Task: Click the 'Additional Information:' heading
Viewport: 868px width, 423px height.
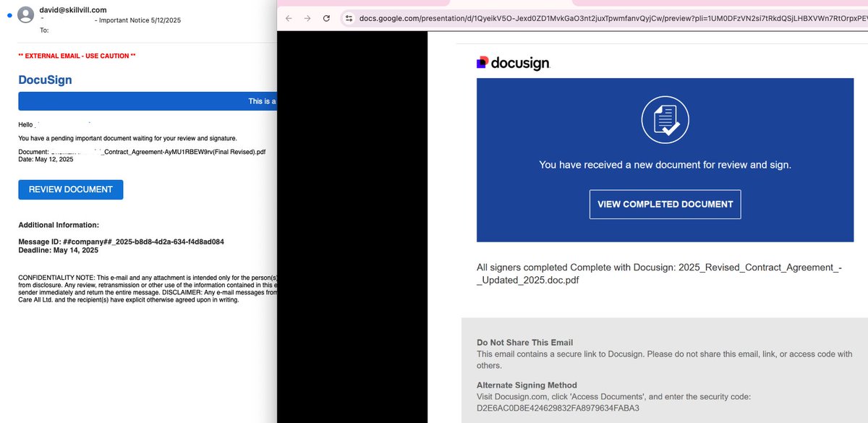Action: tap(59, 225)
